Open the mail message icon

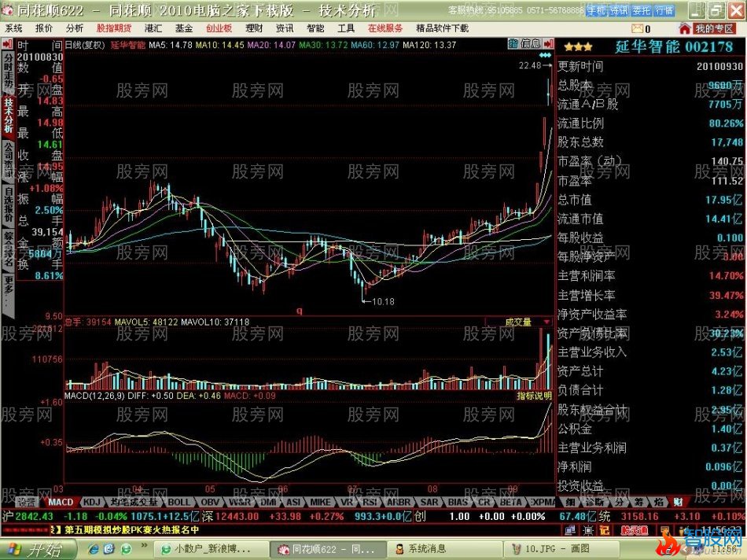[x=637, y=28]
